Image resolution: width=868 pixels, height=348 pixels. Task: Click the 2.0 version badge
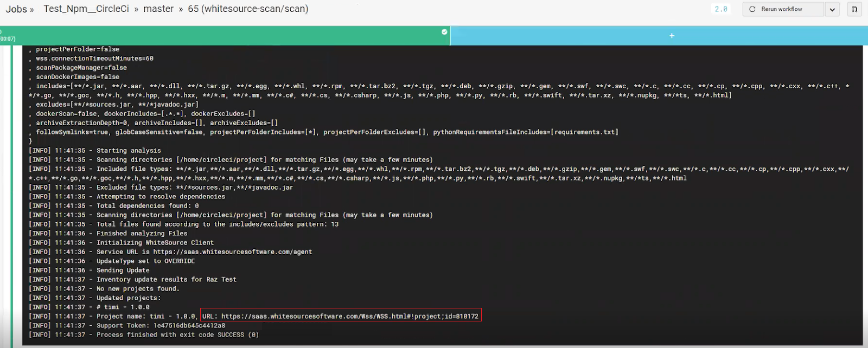(721, 9)
